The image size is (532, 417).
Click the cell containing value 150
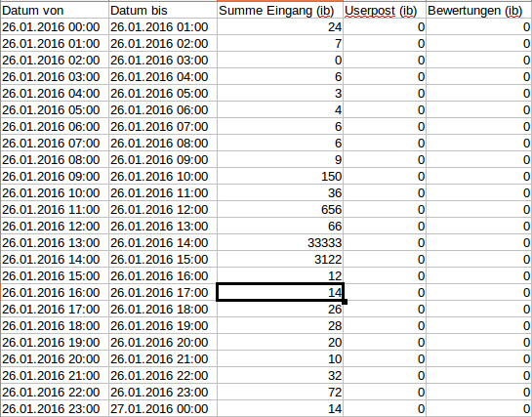coord(280,177)
